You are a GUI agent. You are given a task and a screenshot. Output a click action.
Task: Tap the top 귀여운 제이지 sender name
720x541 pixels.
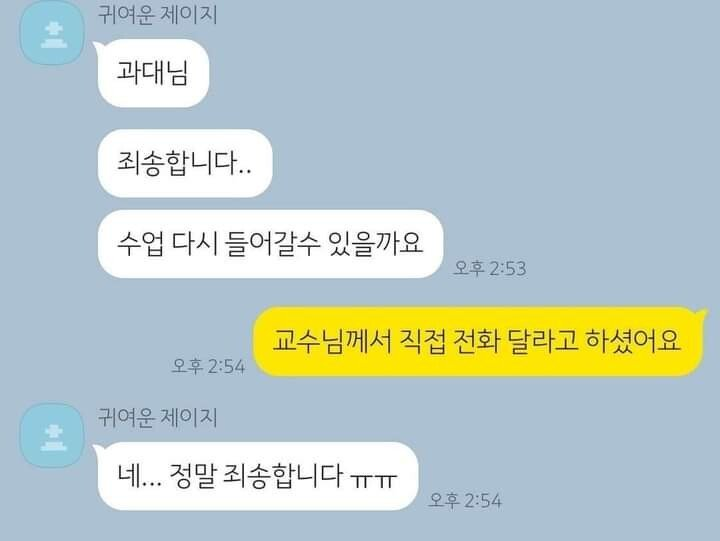(158, 15)
